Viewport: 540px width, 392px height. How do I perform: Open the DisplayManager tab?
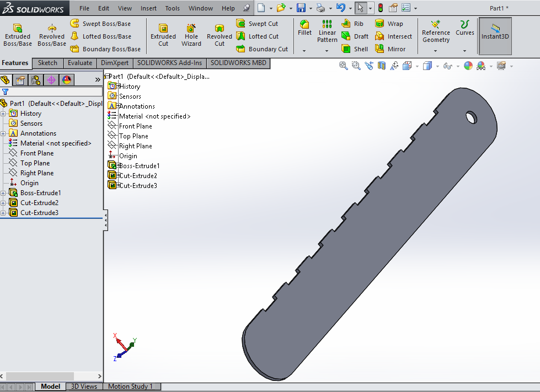tap(67, 80)
